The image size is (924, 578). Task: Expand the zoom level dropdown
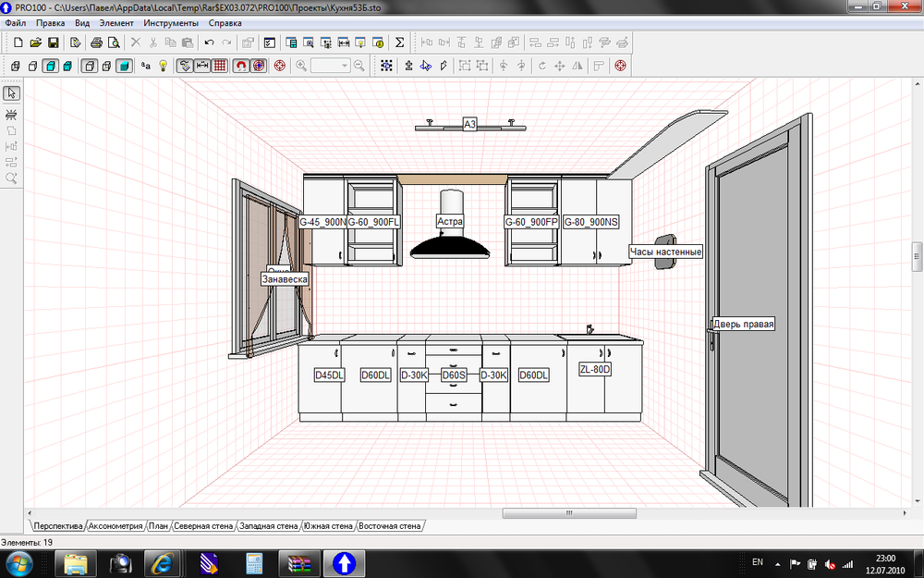(x=345, y=66)
